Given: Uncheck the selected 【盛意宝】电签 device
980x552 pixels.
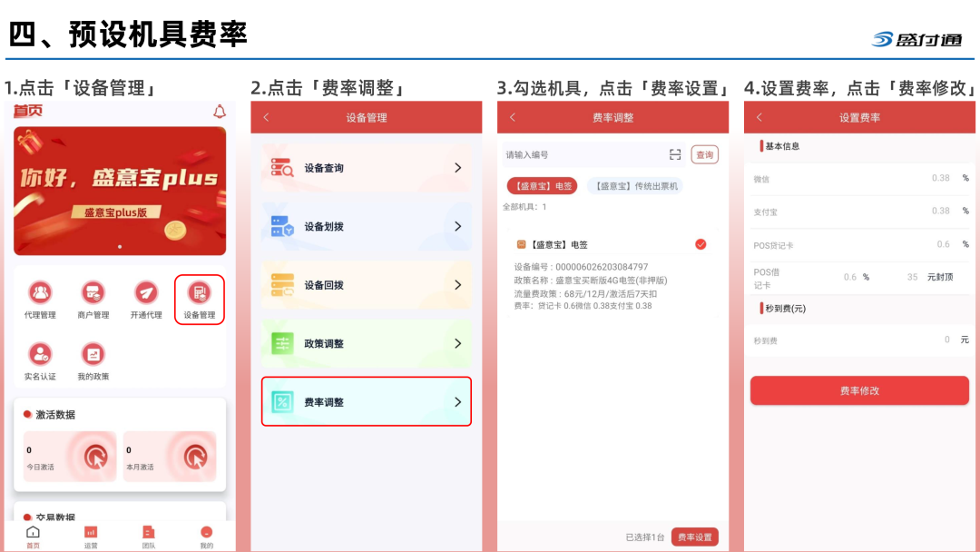Looking at the screenshot, I should pyautogui.click(x=701, y=244).
